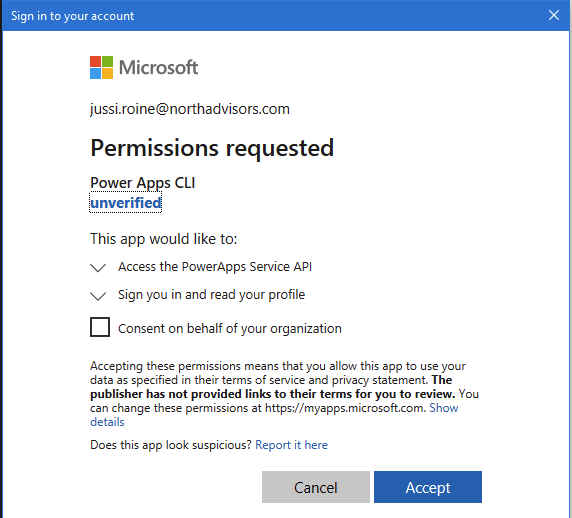
Task: Click the Cancel button
Action: (x=316, y=487)
